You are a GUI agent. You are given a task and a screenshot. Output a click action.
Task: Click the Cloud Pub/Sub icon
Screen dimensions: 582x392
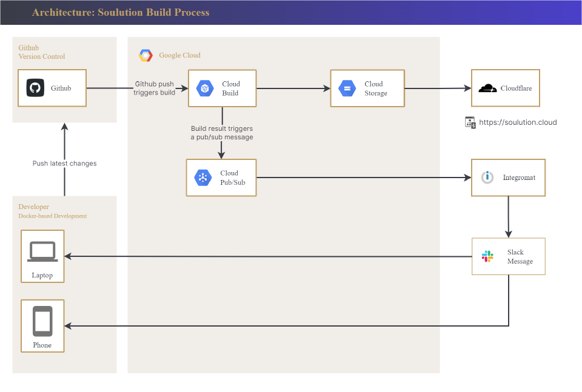click(202, 178)
